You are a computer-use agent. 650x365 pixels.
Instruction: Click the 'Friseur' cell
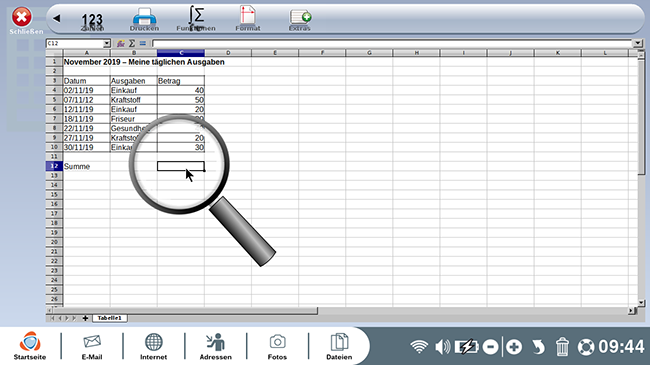coord(134,119)
